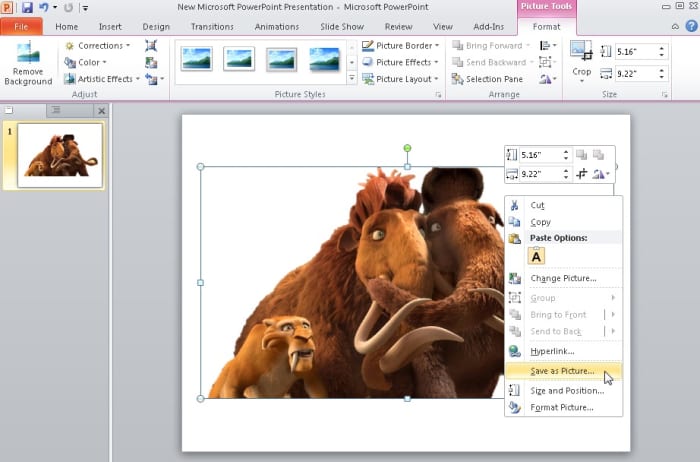Screen dimensions: 700x462
Task: Click the mini toolbar height field 5.16"
Action: 540,155
